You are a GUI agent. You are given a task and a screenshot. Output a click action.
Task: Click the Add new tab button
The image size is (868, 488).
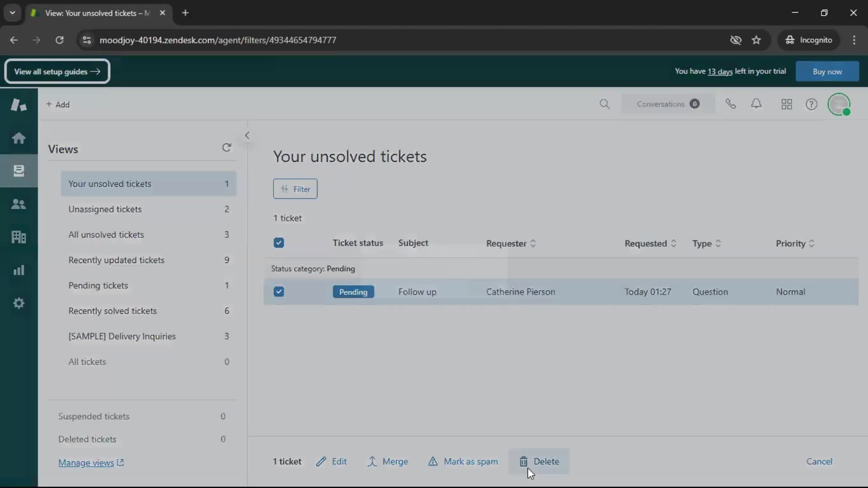(x=58, y=105)
